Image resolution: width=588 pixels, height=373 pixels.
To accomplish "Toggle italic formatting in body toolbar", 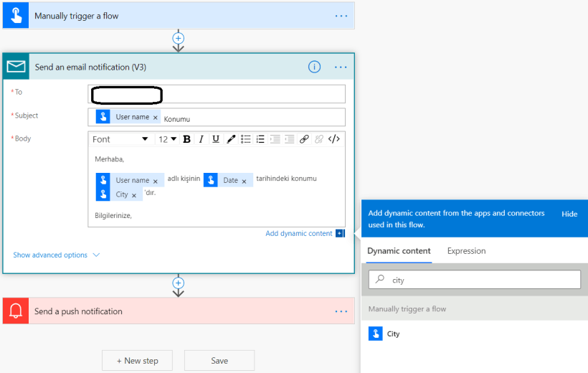I will pyautogui.click(x=201, y=139).
